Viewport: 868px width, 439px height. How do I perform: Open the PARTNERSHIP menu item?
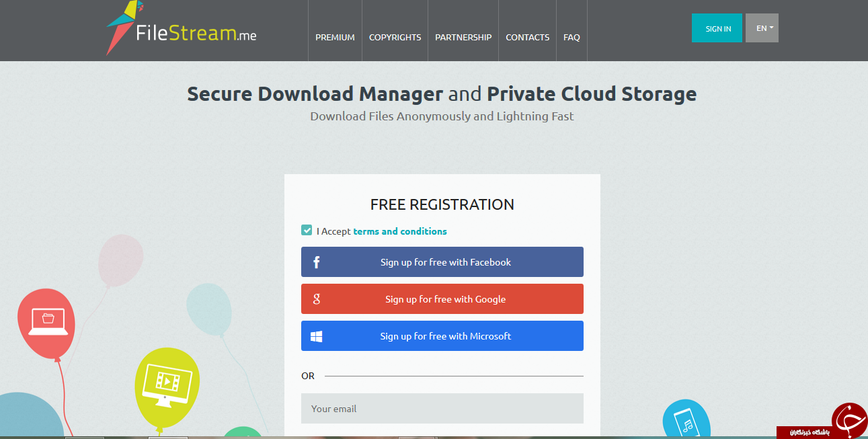463,38
